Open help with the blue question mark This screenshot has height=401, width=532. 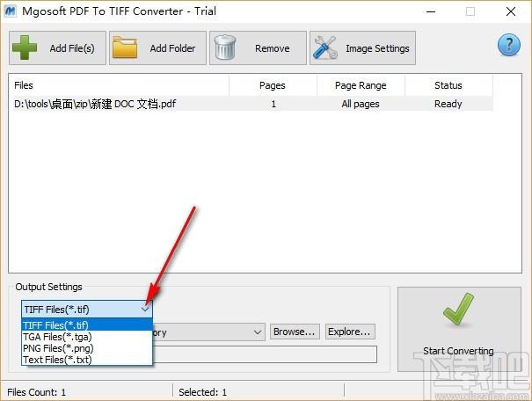508,45
